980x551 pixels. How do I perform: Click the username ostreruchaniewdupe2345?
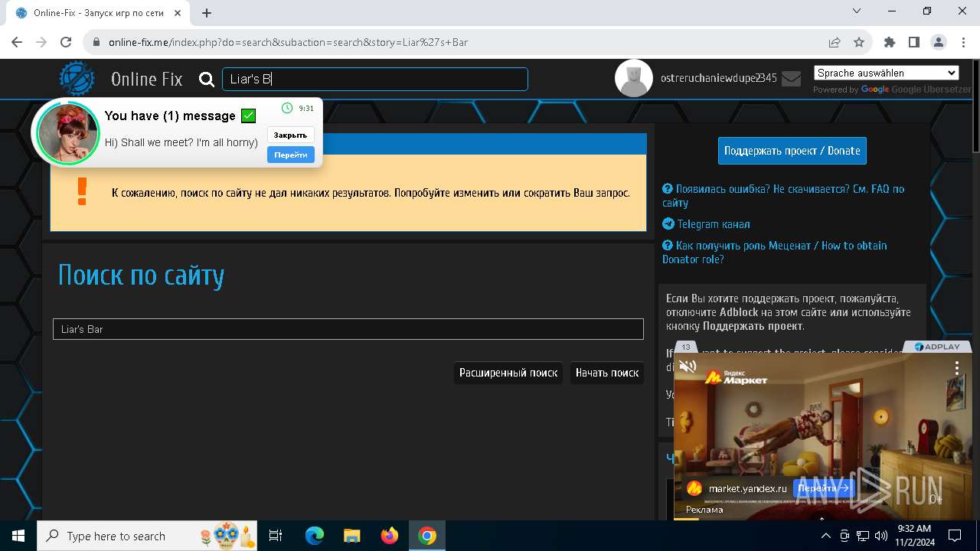point(719,78)
